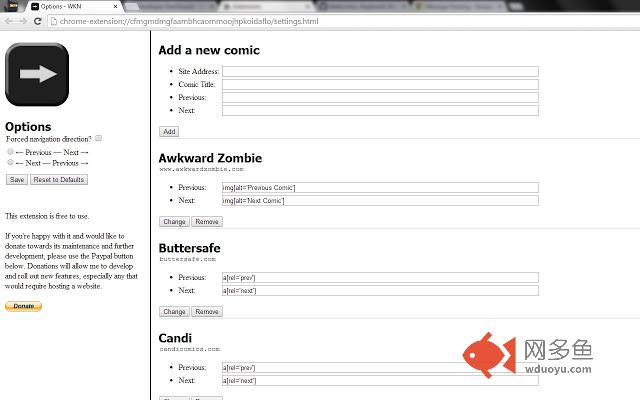
Task: Click the Awkward Zombie heading
Action: [x=210, y=158]
